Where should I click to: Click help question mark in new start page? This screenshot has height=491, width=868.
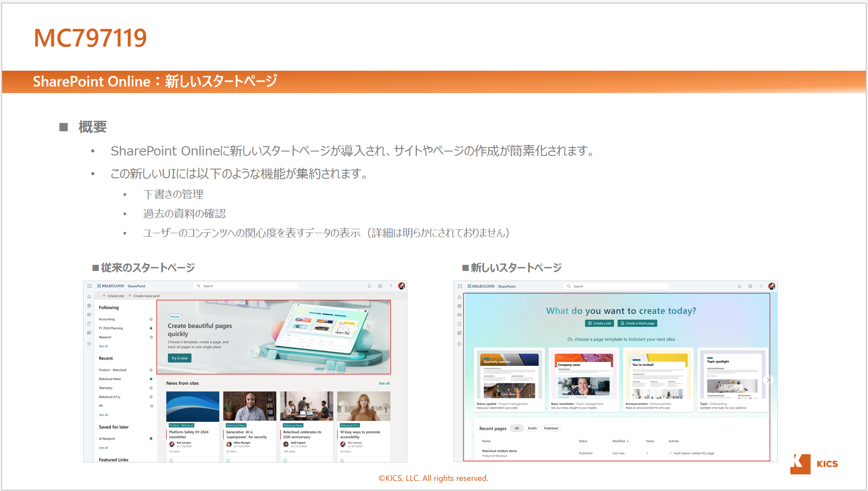[x=761, y=286]
